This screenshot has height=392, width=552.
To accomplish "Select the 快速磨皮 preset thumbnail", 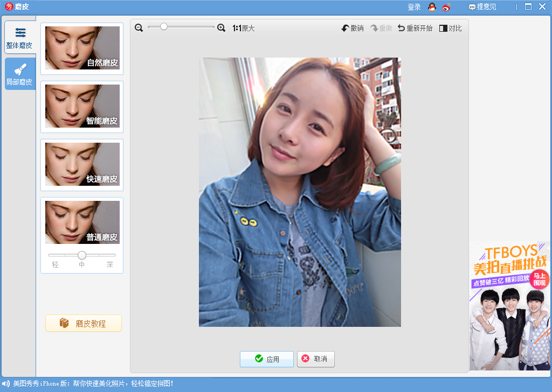I will [x=82, y=165].
